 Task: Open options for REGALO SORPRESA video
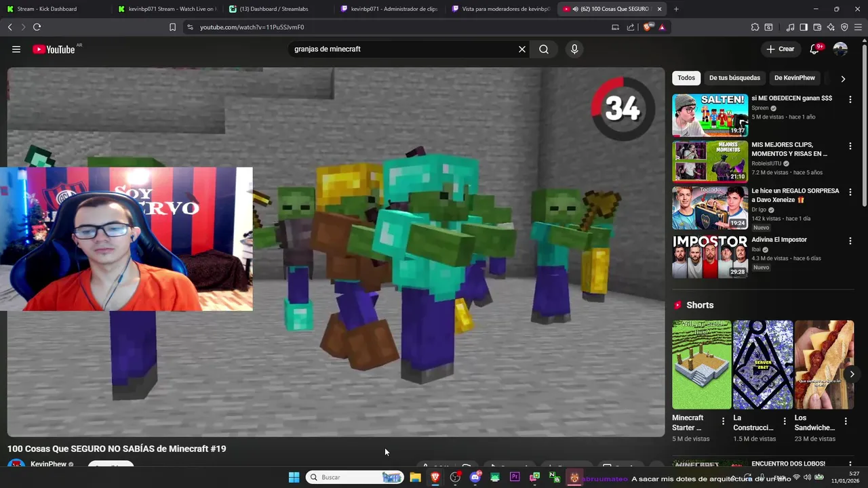coord(850,192)
